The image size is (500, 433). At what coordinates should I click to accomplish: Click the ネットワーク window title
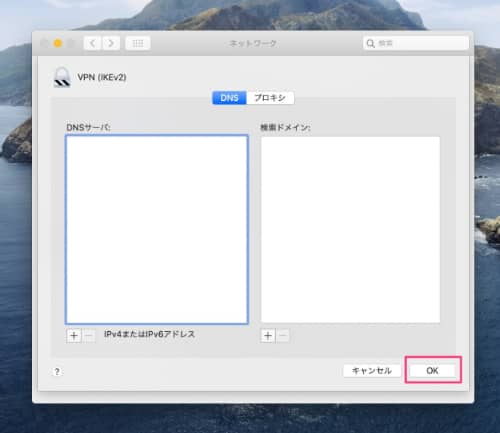(x=253, y=43)
